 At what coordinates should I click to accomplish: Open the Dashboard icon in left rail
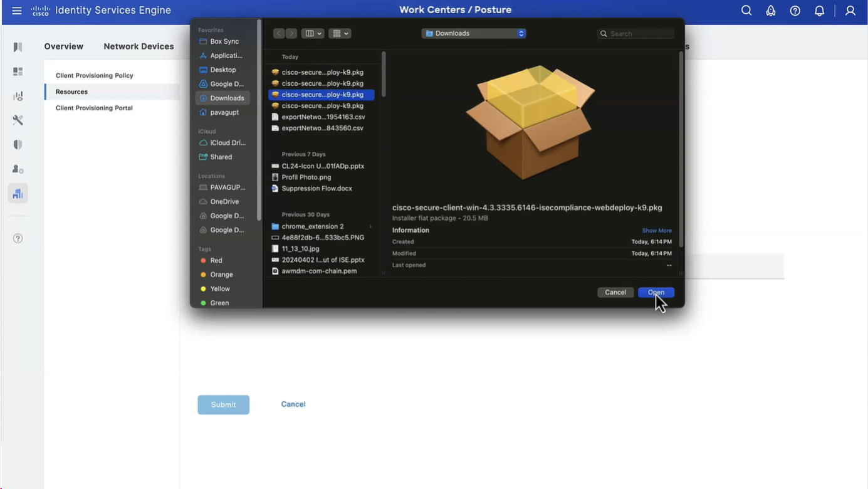[18, 71]
